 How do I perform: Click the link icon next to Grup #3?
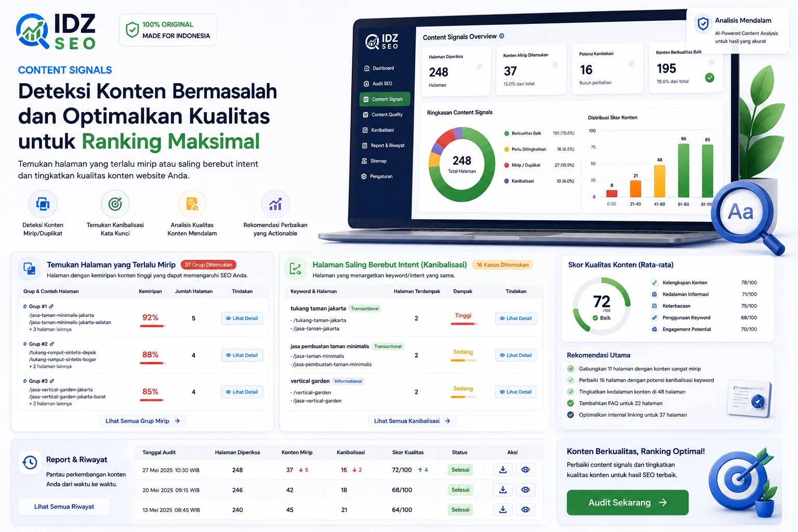(x=52, y=381)
